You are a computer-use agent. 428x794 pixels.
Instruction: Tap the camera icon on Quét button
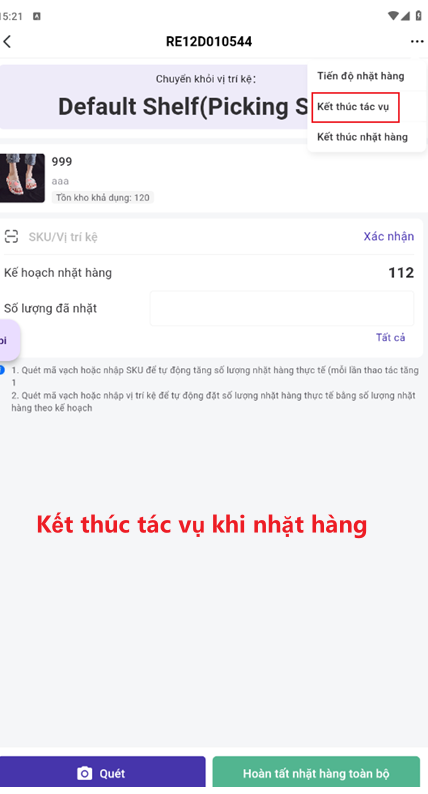[85, 773]
